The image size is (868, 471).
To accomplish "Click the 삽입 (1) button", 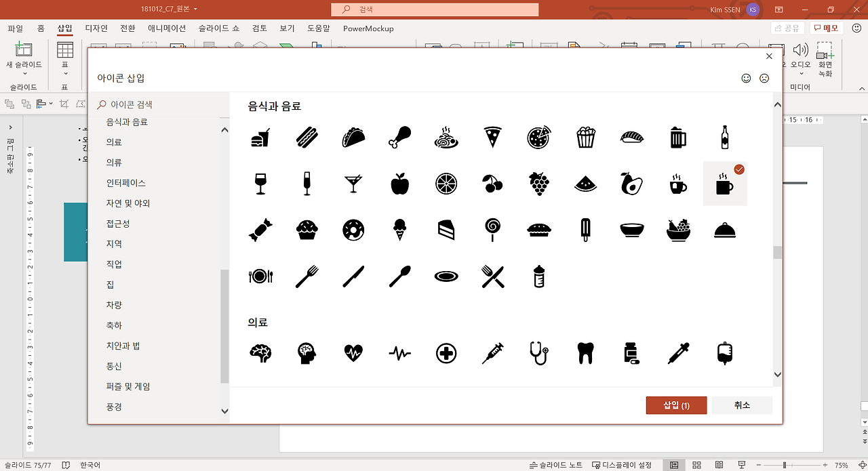I will pos(677,405).
